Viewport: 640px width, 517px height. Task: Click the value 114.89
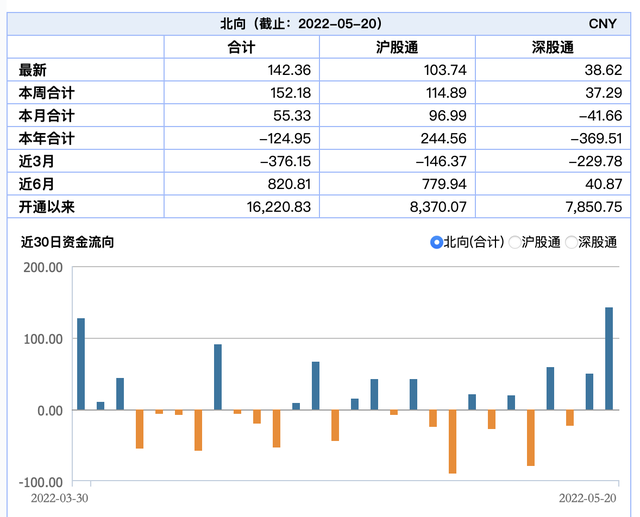click(446, 93)
